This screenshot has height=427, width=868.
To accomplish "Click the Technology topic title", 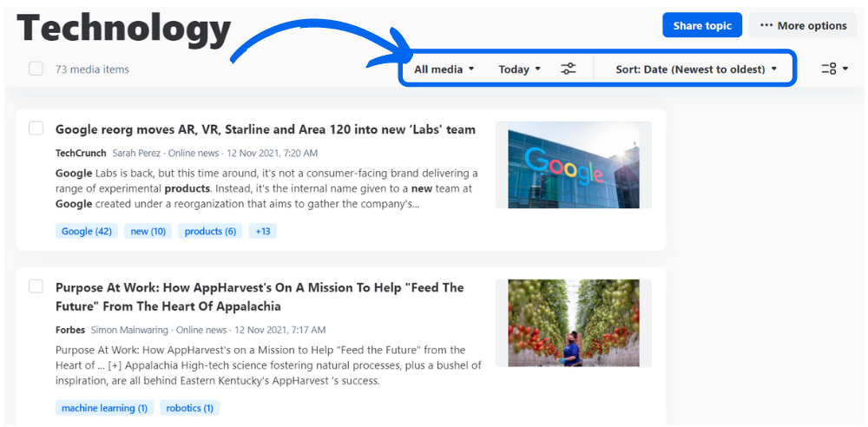I will click(124, 28).
